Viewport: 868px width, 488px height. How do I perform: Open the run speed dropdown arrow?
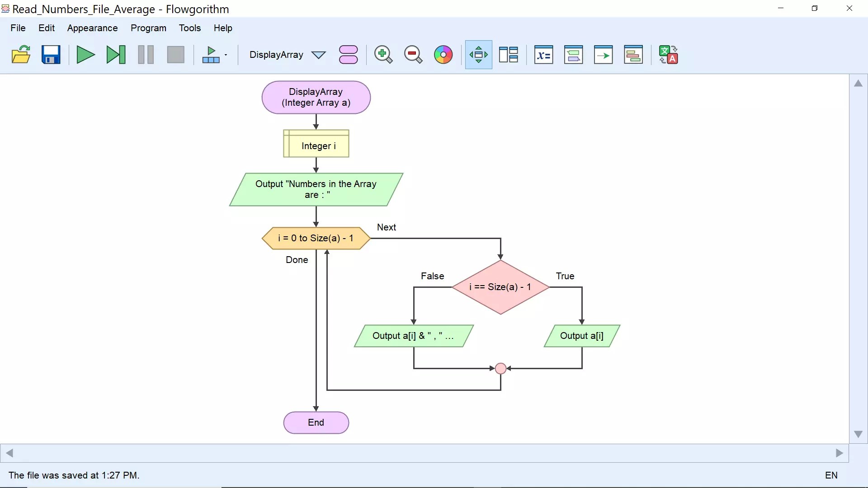coord(226,55)
